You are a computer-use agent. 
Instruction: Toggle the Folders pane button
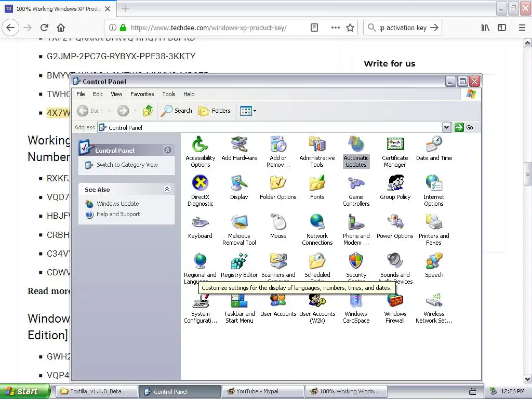pyautogui.click(x=215, y=111)
